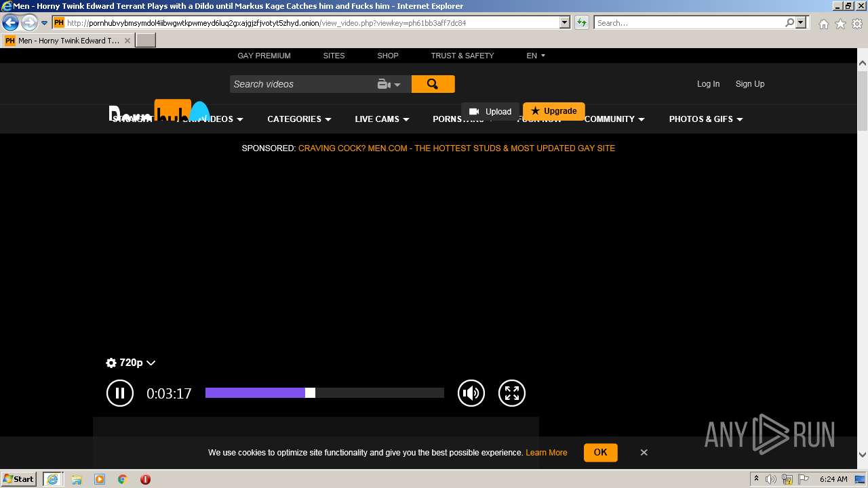The image size is (868, 488).
Task: Click the page scrollbar up arrow
Action: (x=863, y=64)
